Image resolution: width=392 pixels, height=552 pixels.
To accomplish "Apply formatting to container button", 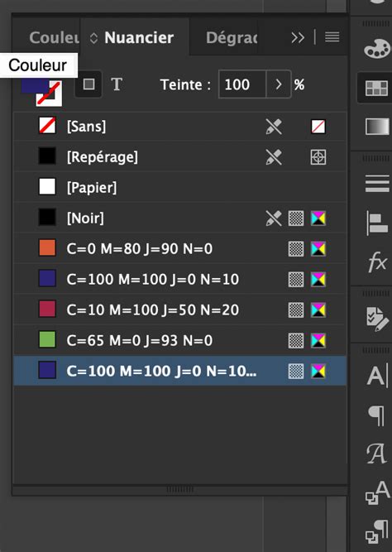I will point(88,84).
